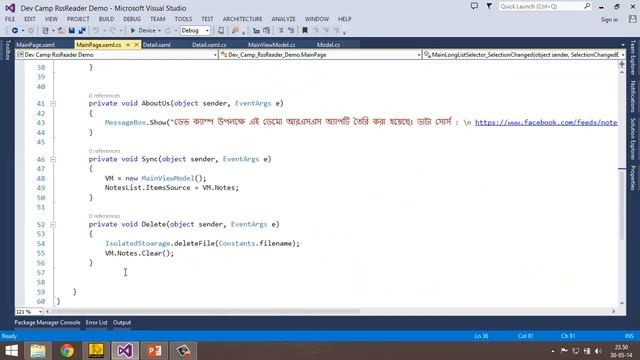640x360 pixels.
Task: Open the Output panel
Action: pos(122,322)
